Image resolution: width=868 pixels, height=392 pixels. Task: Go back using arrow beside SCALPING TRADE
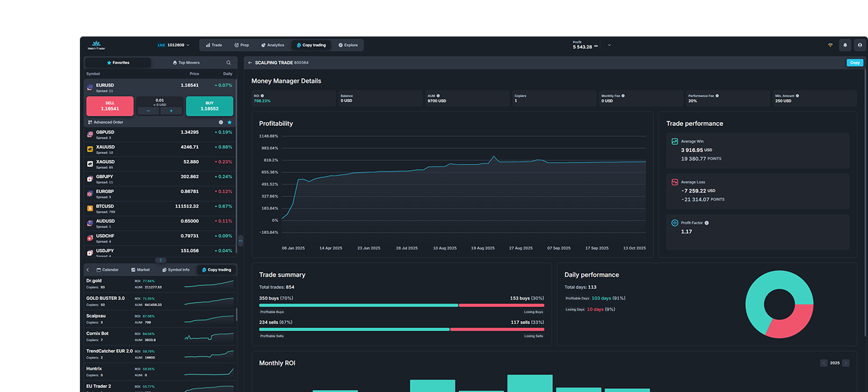(250, 63)
